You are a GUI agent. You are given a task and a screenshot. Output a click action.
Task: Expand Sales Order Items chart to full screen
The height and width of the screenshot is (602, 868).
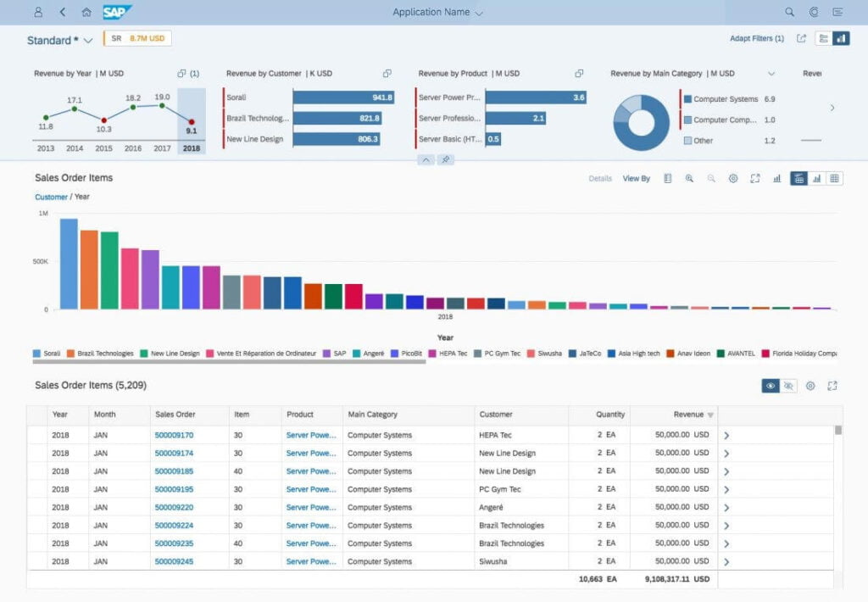tap(754, 178)
